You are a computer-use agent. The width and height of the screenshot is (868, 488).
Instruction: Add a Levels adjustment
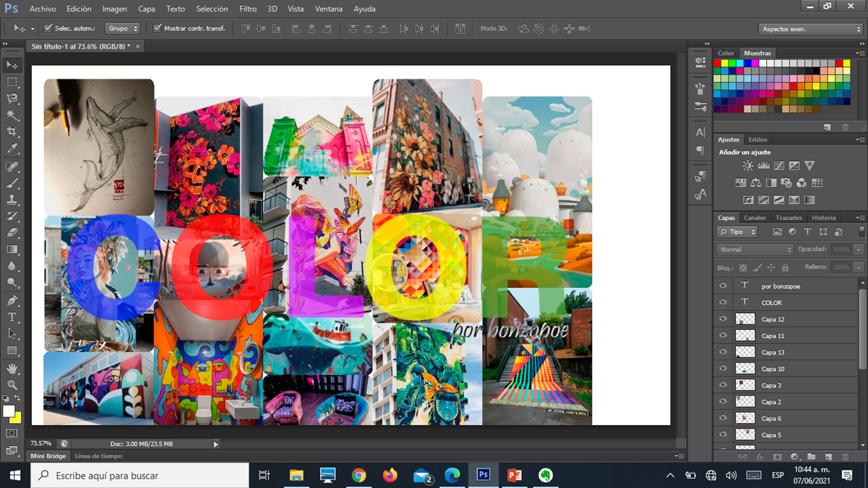[763, 165]
